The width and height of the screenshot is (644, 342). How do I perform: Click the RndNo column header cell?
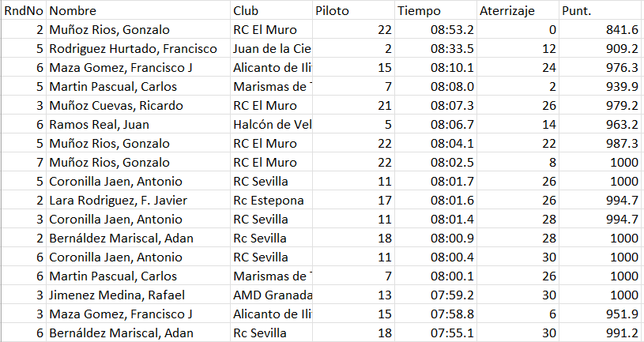click(x=24, y=11)
